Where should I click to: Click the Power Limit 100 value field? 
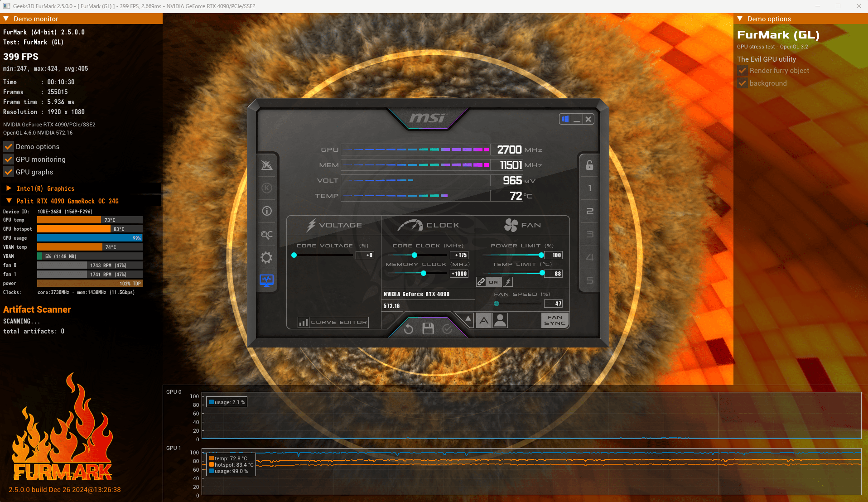coord(553,255)
